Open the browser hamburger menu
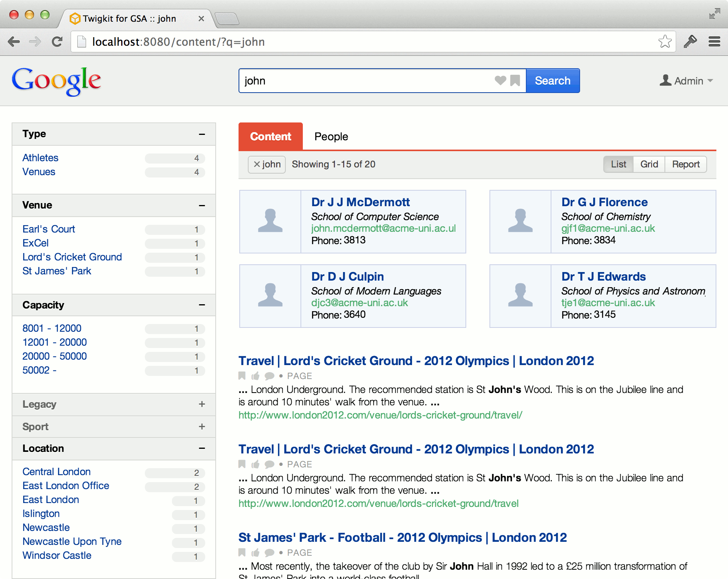 pos(714,41)
